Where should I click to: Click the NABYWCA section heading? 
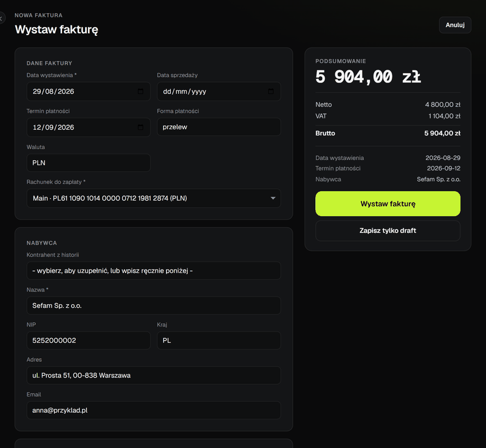[42, 243]
